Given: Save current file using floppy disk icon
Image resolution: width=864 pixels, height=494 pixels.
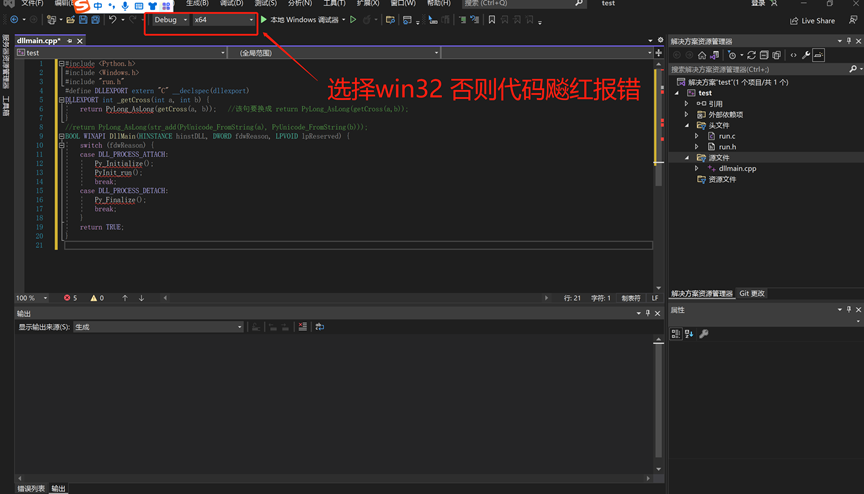Looking at the screenshot, I should tap(83, 20).
